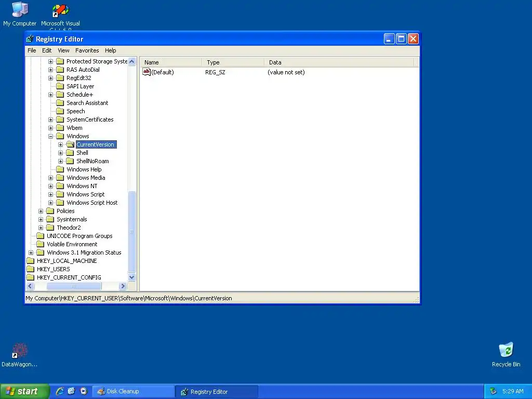Click the Speech folder icon
This screenshot has width=532, height=399.
60,111
